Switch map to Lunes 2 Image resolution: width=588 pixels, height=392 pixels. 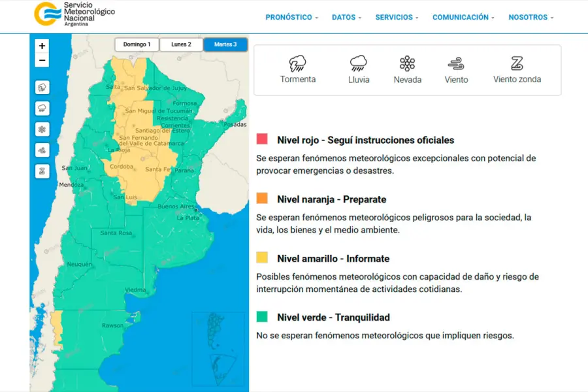[x=181, y=44]
